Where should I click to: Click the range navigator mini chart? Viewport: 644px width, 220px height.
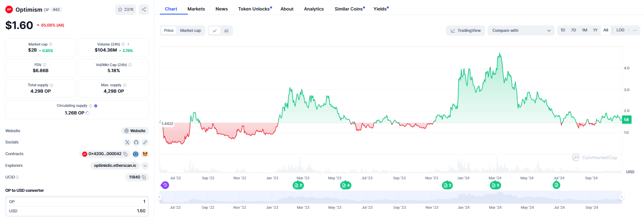[390, 197]
